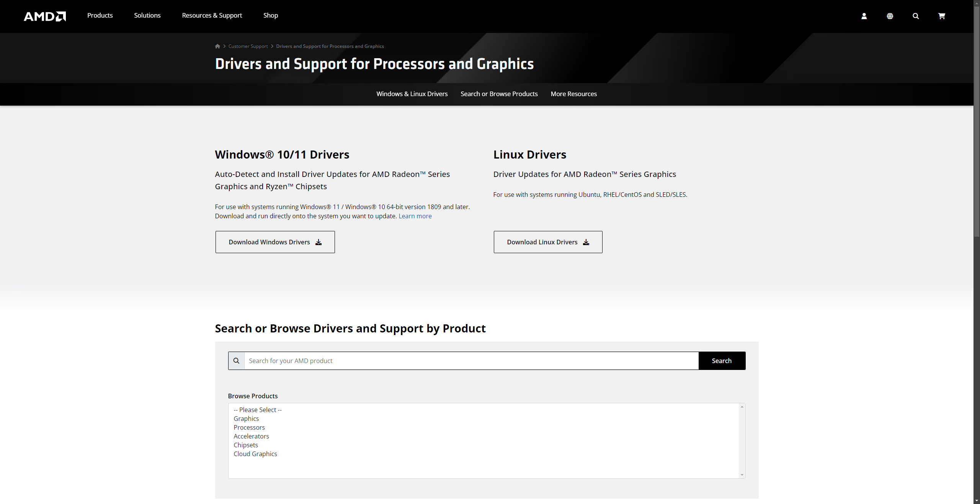Viewport: 980px width, 504px height.
Task: Click the header search magnifier icon
Action: (x=916, y=16)
